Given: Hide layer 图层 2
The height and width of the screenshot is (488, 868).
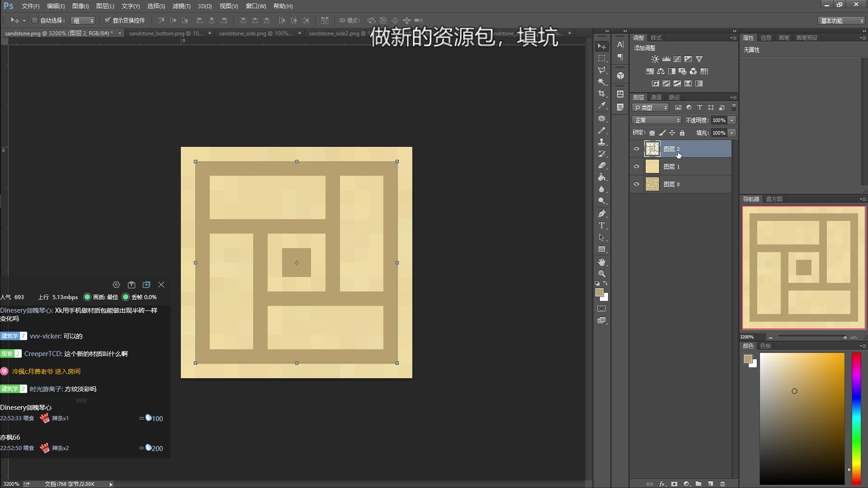Looking at the screenshot, I should 637,149.
